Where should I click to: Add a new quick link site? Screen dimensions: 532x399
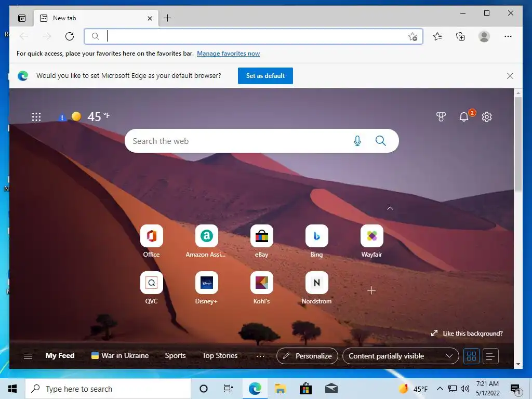pyautogui.click(x=371, y=290)
